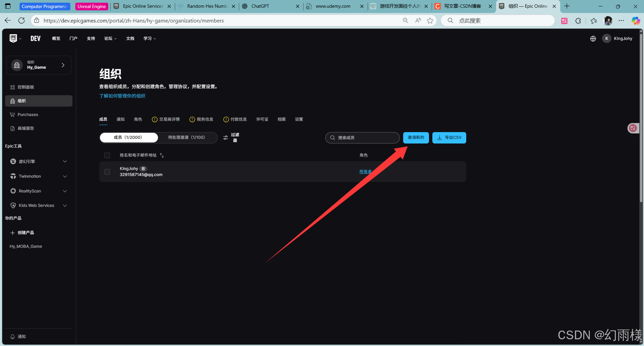Switch to 成员 (1/2000) toggle

tap(129, 137)
